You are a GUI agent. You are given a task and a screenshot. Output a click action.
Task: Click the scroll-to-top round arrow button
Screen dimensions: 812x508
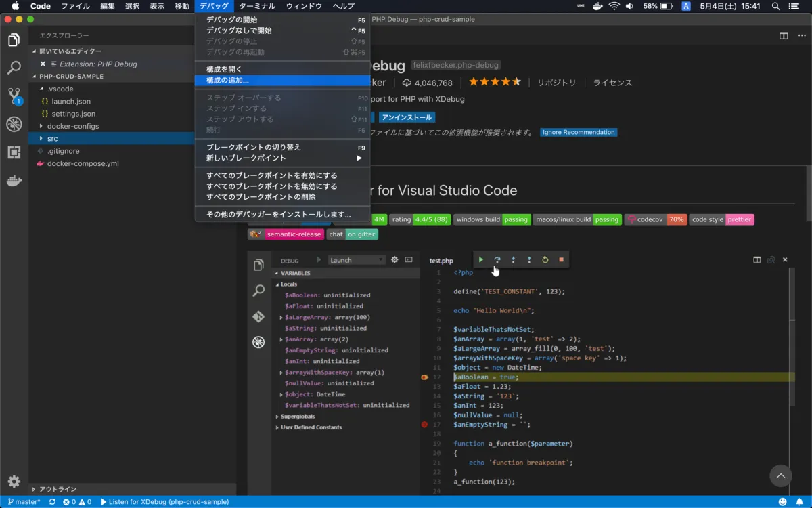point(780,475)
